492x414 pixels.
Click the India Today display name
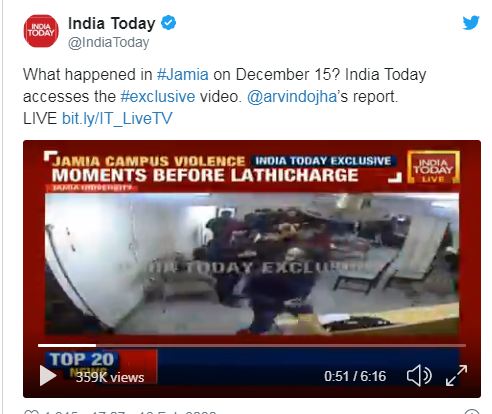click(x=112, y=23)
